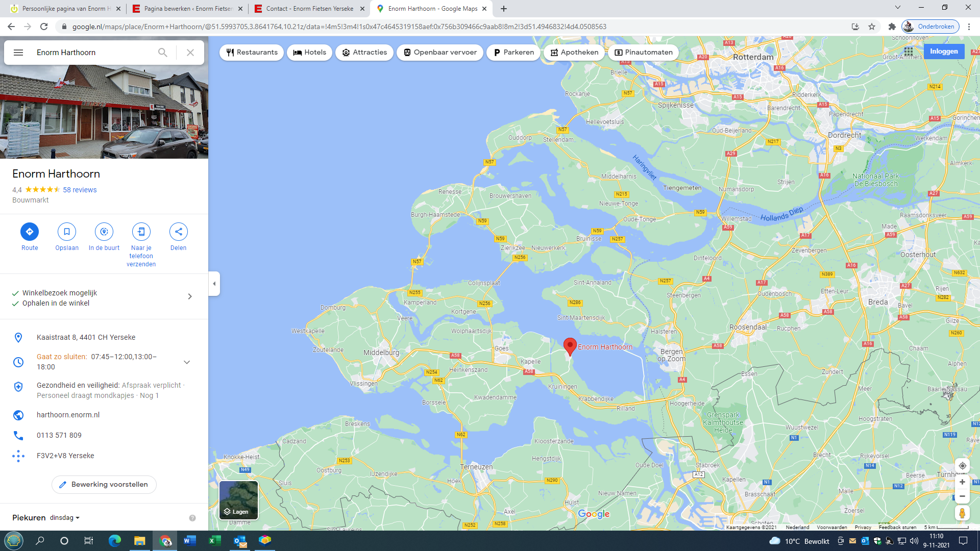Click the Route directions icon
The height and width of the screenshot is (551, 980).
(x=30, y=232)
